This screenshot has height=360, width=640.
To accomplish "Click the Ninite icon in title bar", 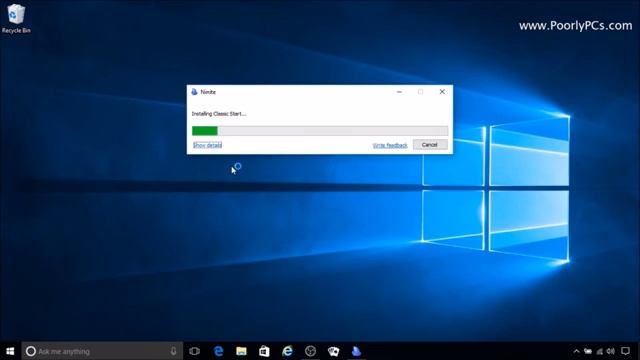I will [194, 92].
